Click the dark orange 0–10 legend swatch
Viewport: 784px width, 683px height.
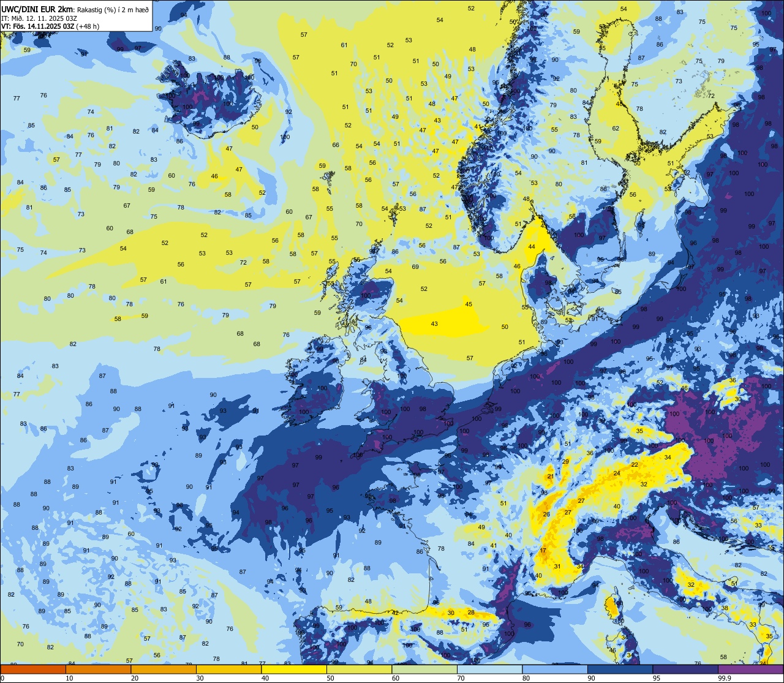click(x=33, y=670)
